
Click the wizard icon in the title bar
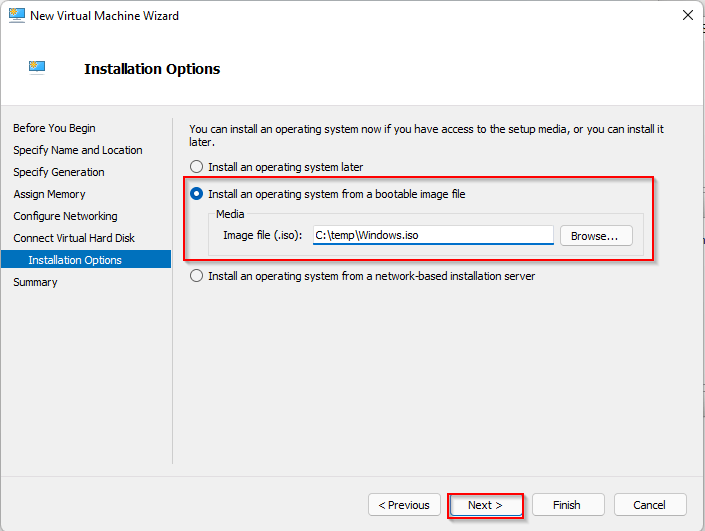15,16
